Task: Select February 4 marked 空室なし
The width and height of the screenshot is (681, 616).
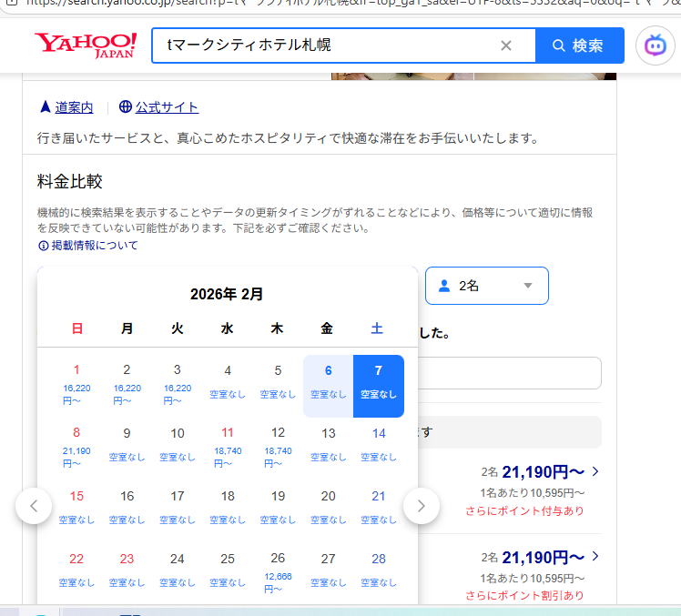Action: coord(228,386)
